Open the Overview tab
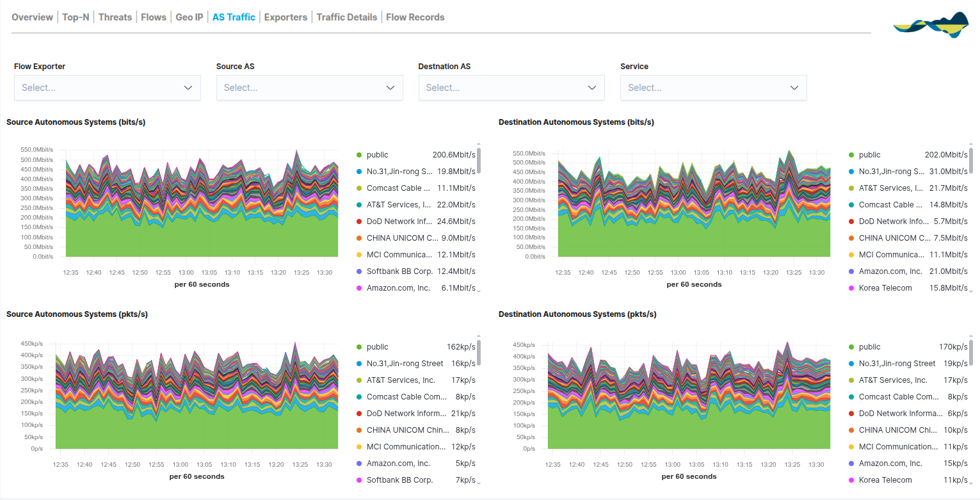The width and height of the screenshot is (980, 500). (32, 17)
